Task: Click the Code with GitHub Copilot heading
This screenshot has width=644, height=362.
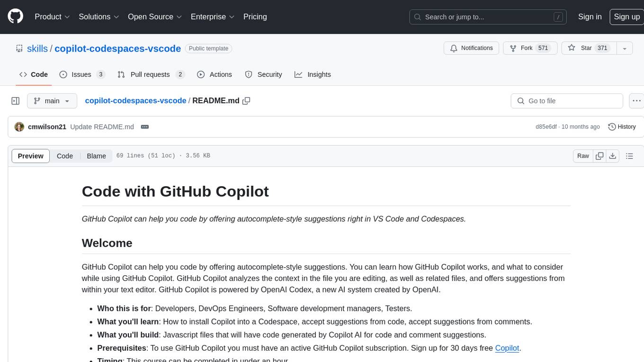Action: click(x=175, y=191)
